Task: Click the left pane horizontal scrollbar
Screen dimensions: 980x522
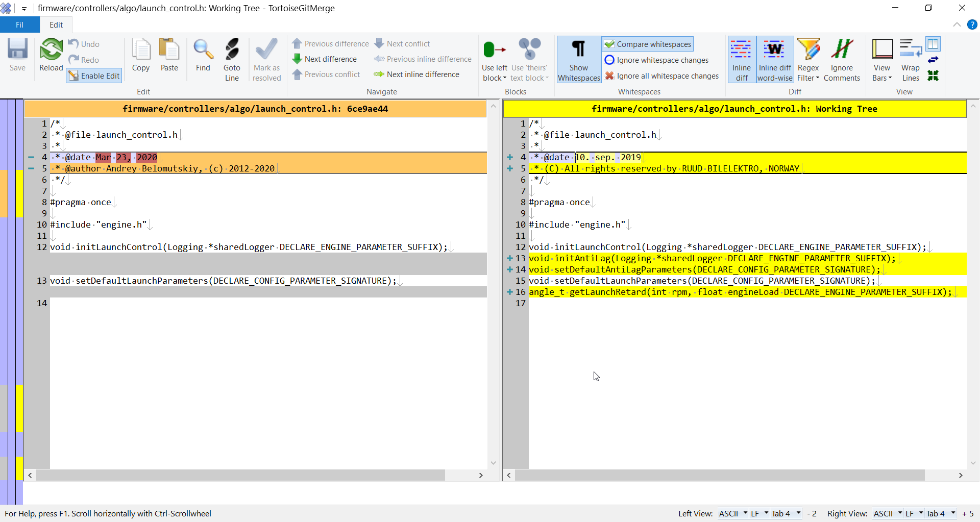Action: tap(240, 475)
